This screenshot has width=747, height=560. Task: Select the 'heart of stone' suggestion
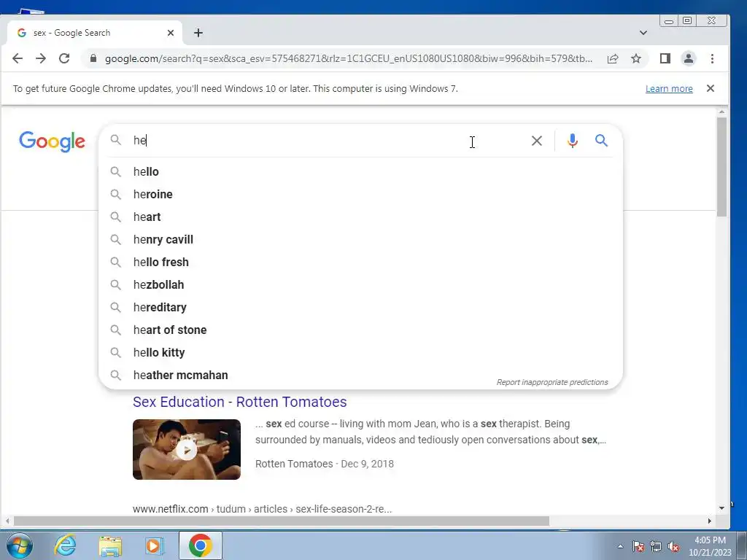point(360,330)
